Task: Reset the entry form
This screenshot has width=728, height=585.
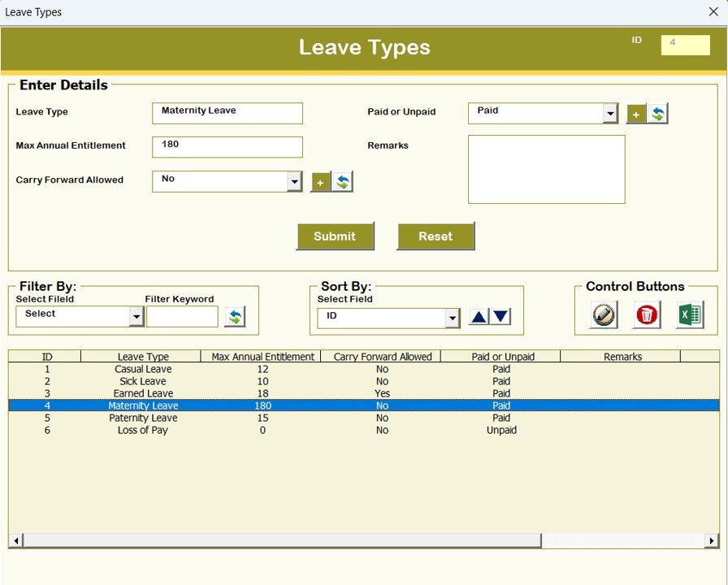Action: (435, 236)
